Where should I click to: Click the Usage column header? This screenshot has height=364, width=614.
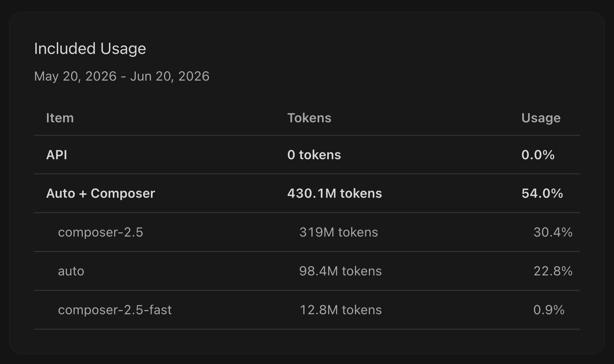click(x=541, y=118)
